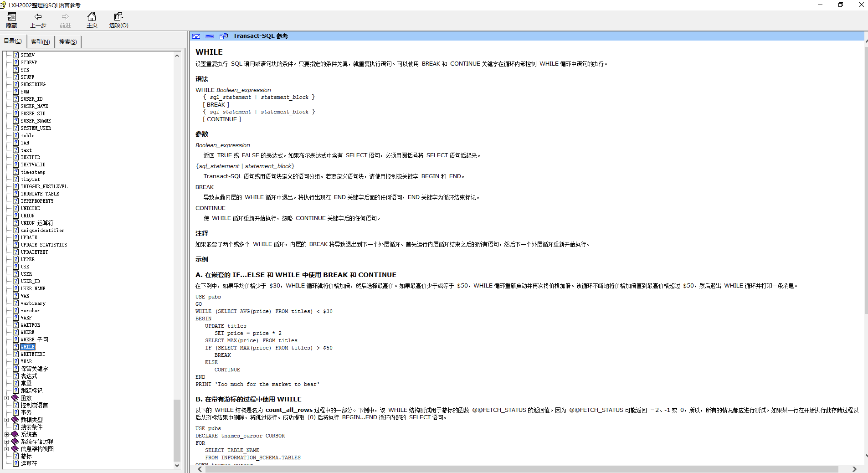868x473 pixels.
Task: Open the UPDATETEXT topic
Action: 34,252
